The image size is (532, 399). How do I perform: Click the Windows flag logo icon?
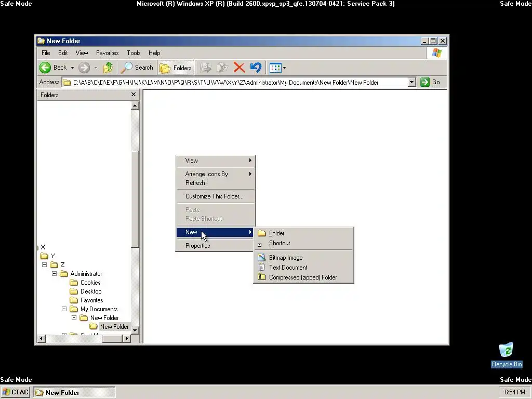coord(436,53)
